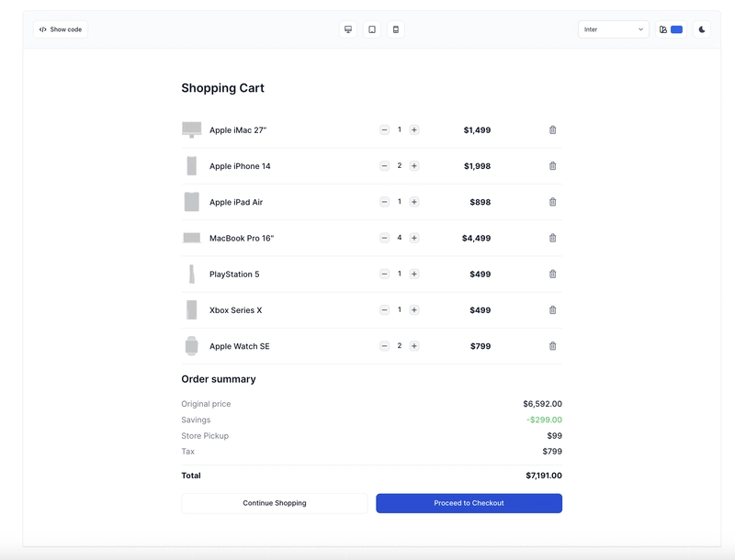This screenshot has height=560, width=735.
Task: Select the $7,191.00 total amount
Action: pyautogui.click(x=544, y=476)
